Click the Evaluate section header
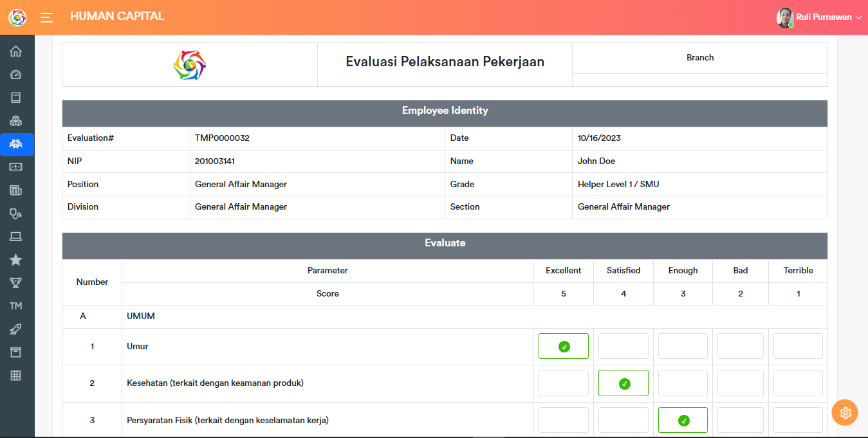 click(445, 246)
